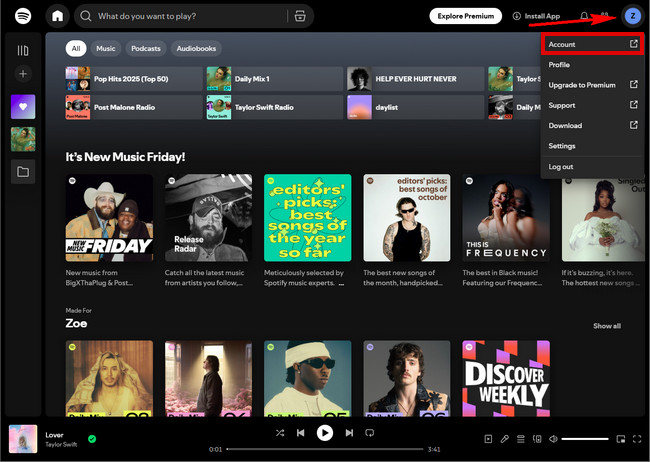Go to Home via house icon
This screenshot has height=462, width=650.
pyautogui.click(x=57, y=16)
